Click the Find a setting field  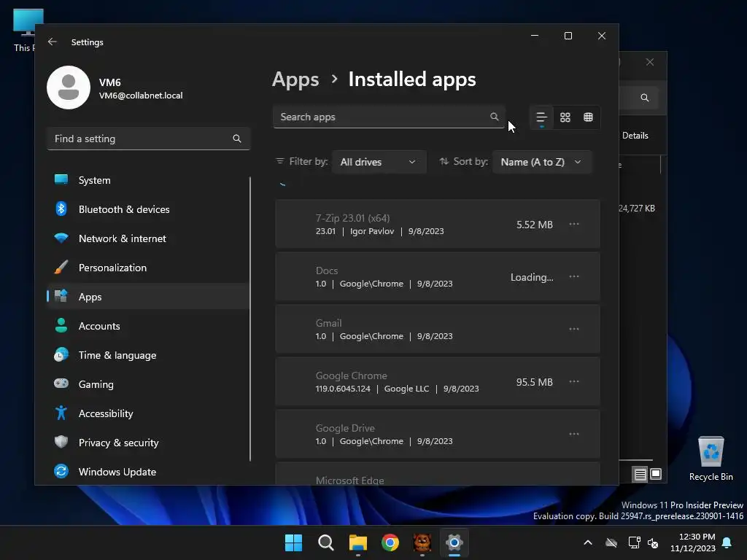(149, 139)
